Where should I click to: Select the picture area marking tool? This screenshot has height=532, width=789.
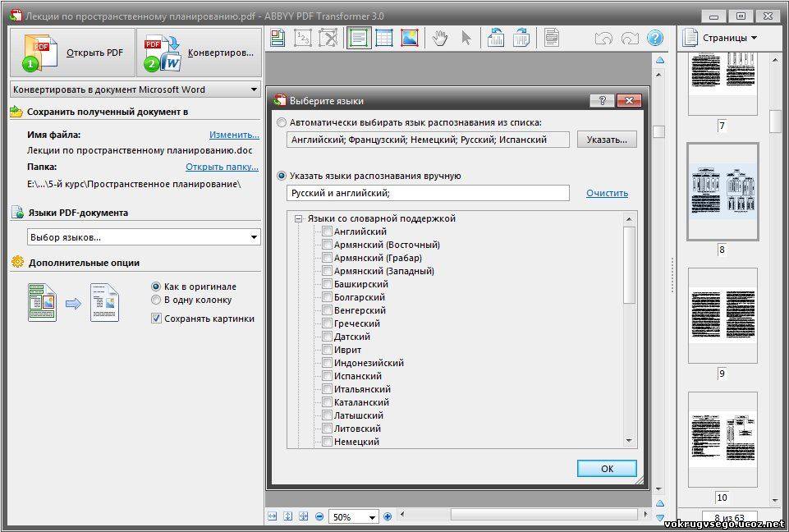click(x=409, y=38)
